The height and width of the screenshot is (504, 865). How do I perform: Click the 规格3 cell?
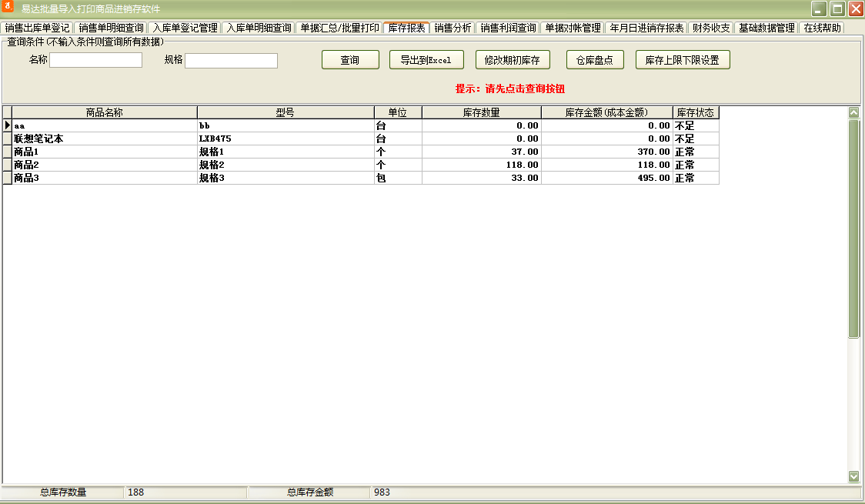coord(286,178)
